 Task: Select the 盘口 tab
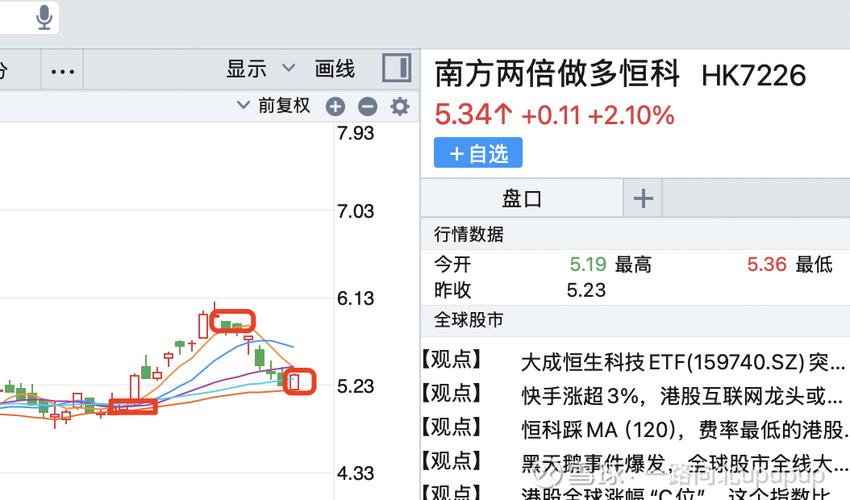pos(521,198)
